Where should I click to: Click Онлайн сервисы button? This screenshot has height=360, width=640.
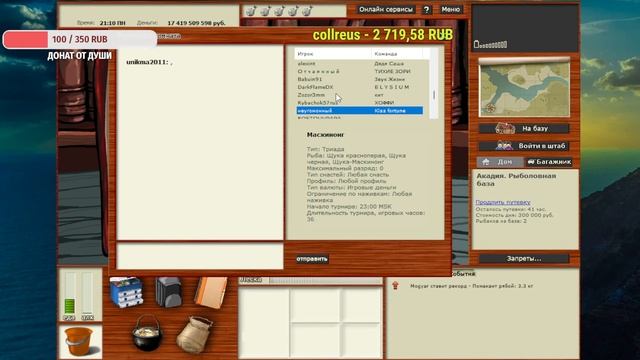tap(386, 9)
